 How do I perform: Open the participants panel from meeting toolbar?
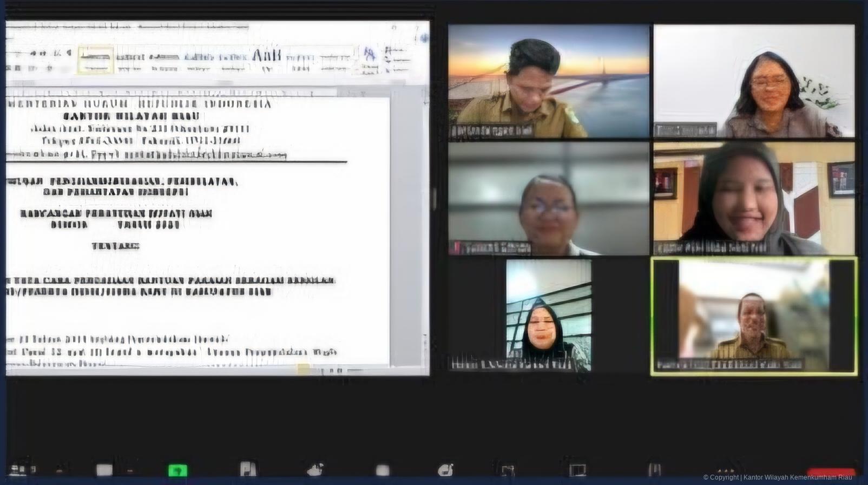pos(247,469)
